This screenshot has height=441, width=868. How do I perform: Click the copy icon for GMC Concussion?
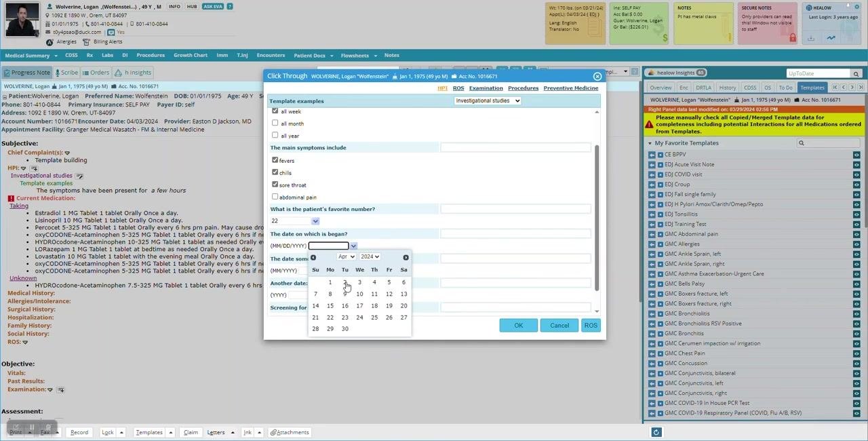(660, 364)
